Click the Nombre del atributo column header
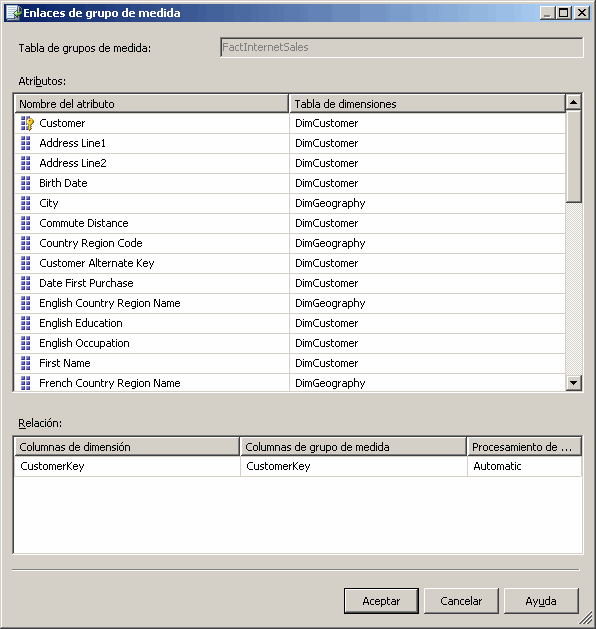This screenshot has height=629, width=596. pos(152,104)
